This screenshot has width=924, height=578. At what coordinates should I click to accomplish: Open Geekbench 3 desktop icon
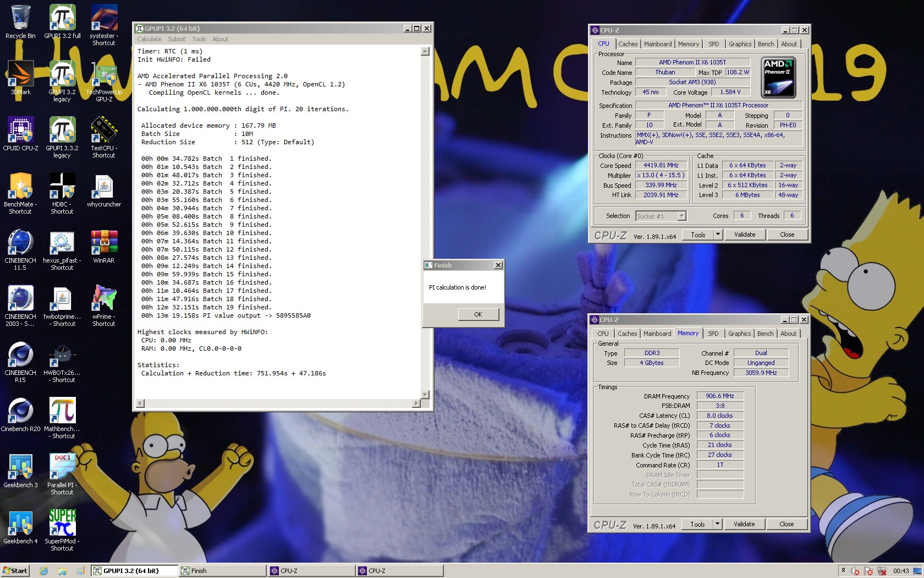[20, 471]
